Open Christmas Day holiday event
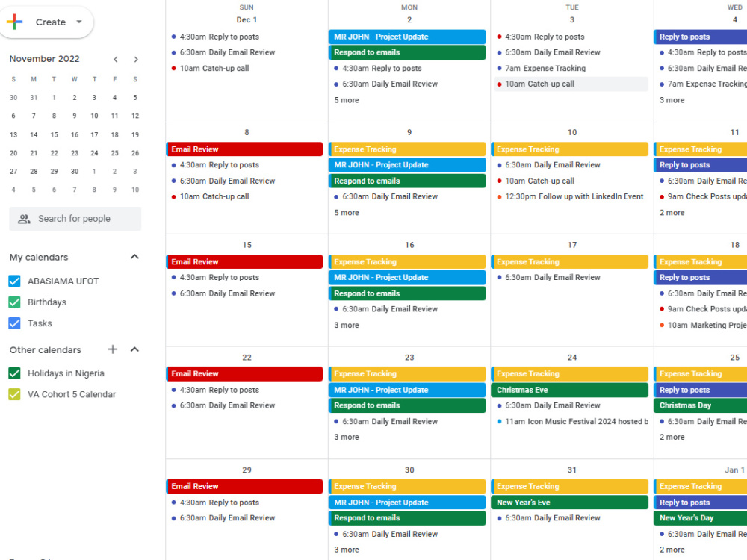This screenshot has width=747, height=560. coord(701,405)
